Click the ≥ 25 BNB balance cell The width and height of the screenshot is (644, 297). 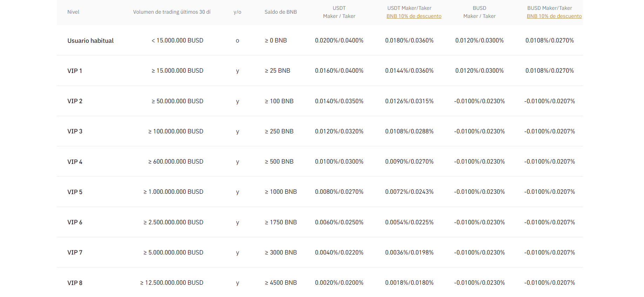coord(277,71)
